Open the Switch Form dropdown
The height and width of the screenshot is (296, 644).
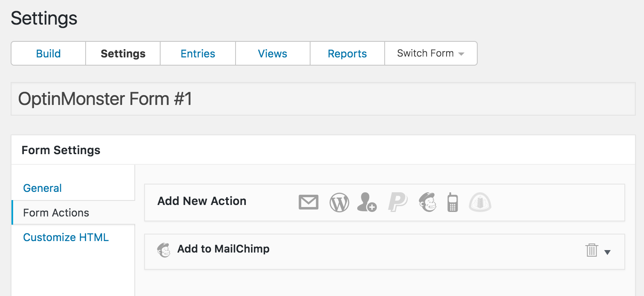coord(431,53)
